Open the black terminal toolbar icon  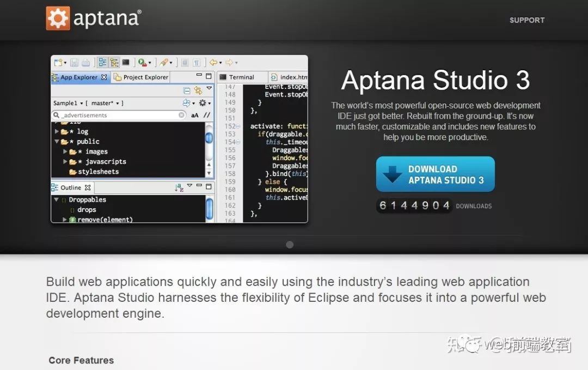(x=126, y=62)
